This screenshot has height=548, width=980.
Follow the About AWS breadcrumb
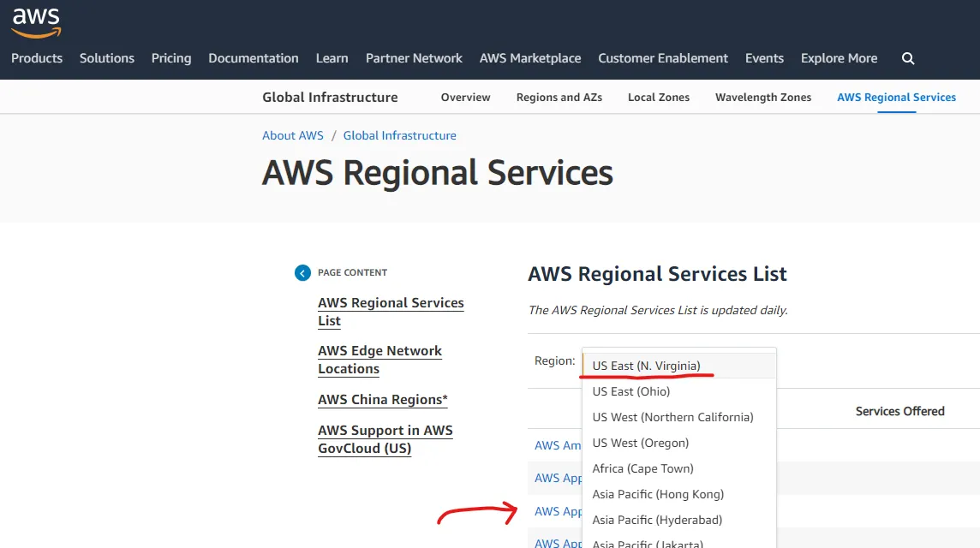292,135
